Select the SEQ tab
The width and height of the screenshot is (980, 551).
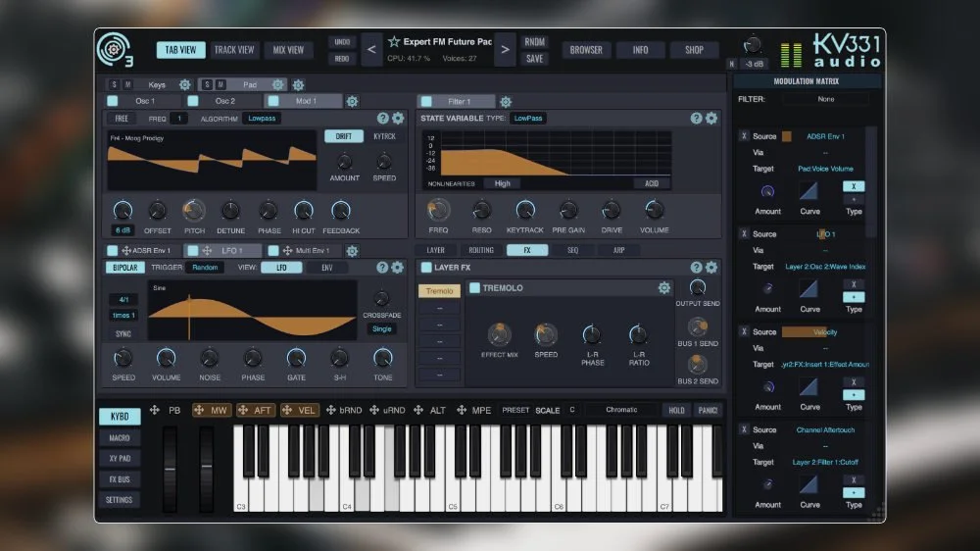point(572,250)
